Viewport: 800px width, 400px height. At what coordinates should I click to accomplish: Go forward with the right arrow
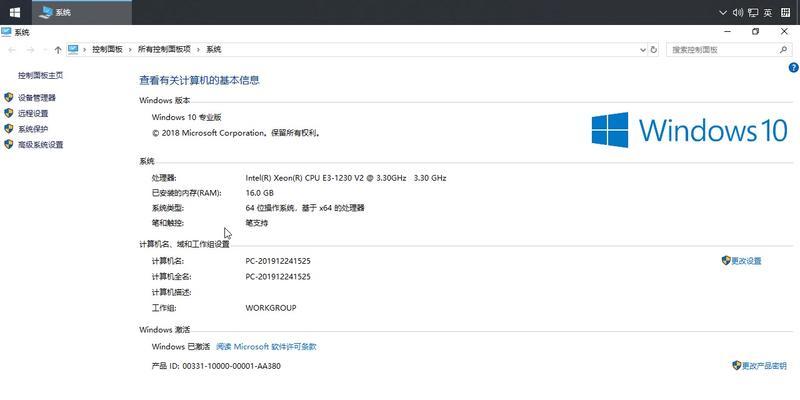[30, 49]
